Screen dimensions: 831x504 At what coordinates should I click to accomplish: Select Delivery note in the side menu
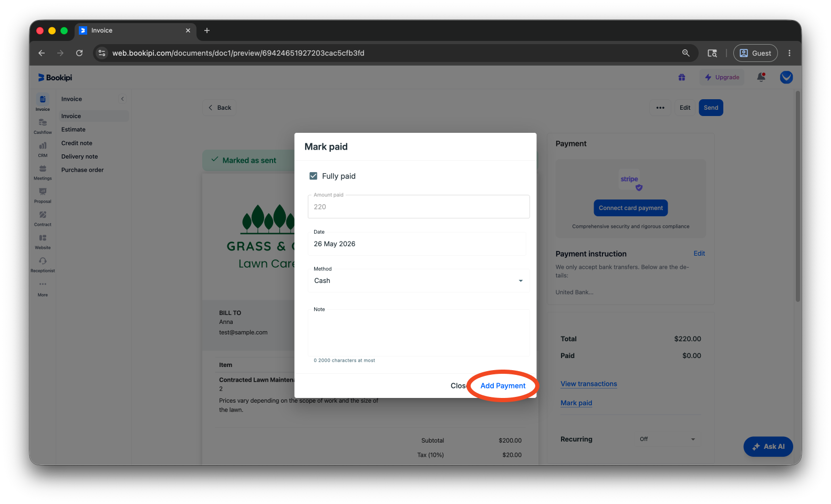(x=80, y=156)
